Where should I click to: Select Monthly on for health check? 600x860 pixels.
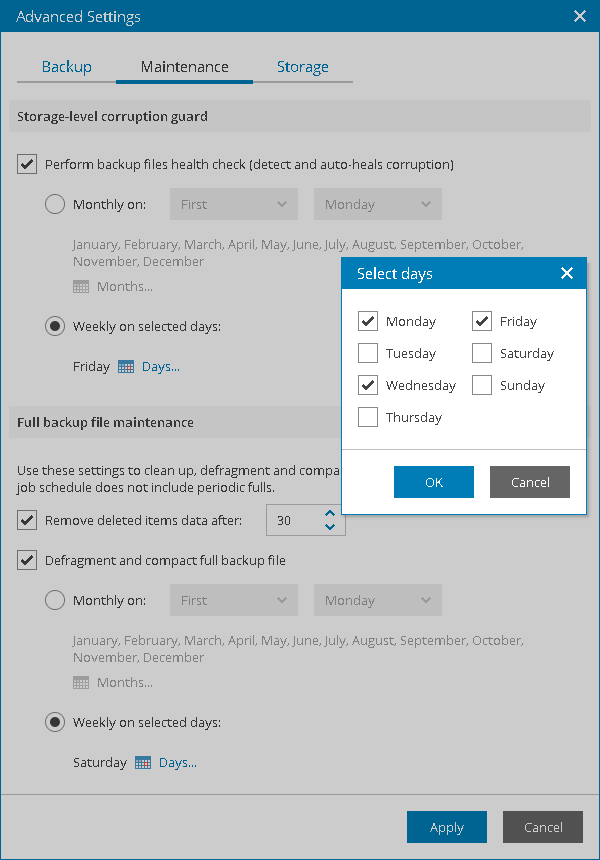coord(56,205)
